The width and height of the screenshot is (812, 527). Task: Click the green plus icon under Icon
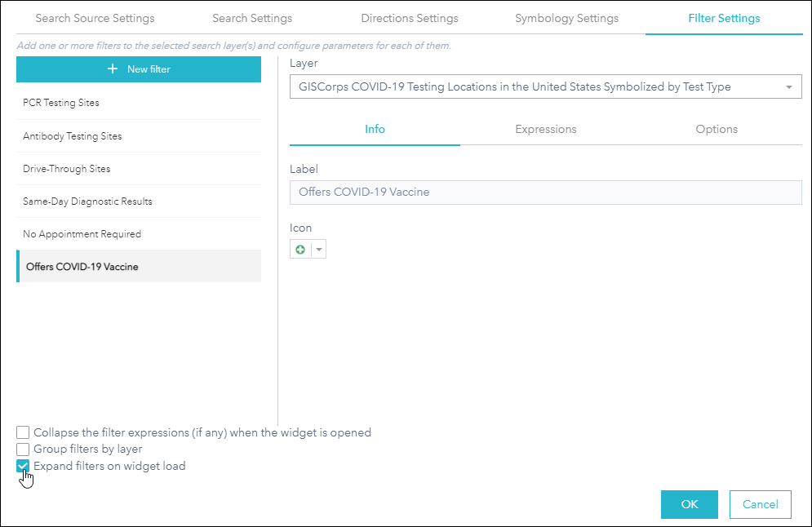pyautogui.click(x=300, y=250)
